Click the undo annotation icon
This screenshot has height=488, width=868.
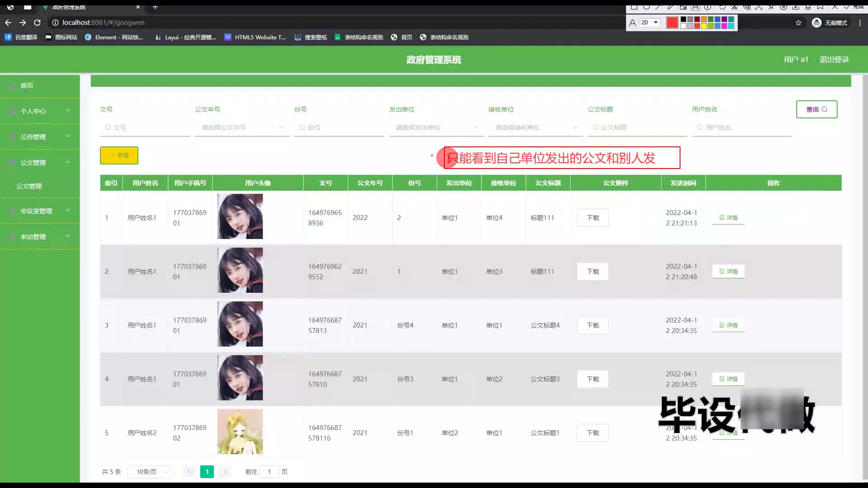[722, 7]
